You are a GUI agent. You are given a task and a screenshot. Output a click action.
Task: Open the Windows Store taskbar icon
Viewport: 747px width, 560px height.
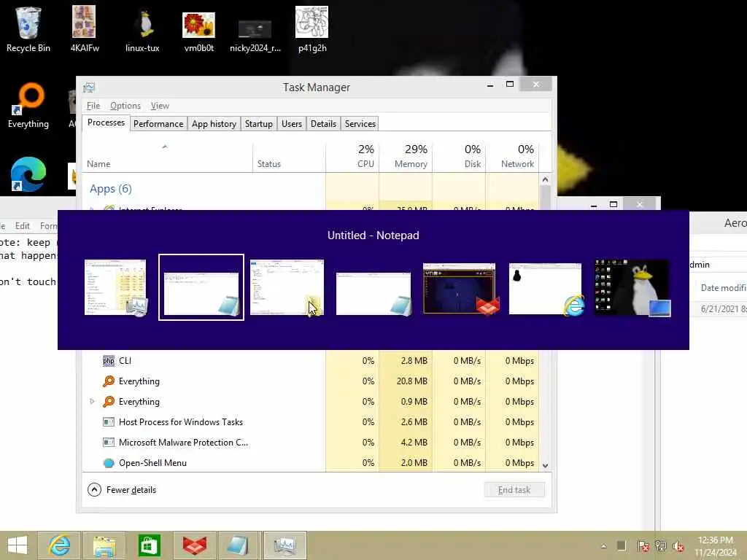(149, 545)
